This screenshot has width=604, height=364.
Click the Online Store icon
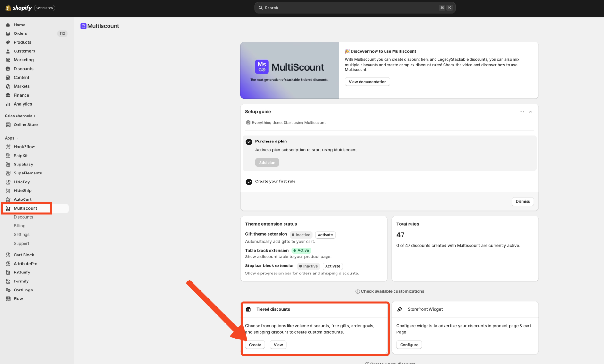pyautogui.click(x=8, y=125)
